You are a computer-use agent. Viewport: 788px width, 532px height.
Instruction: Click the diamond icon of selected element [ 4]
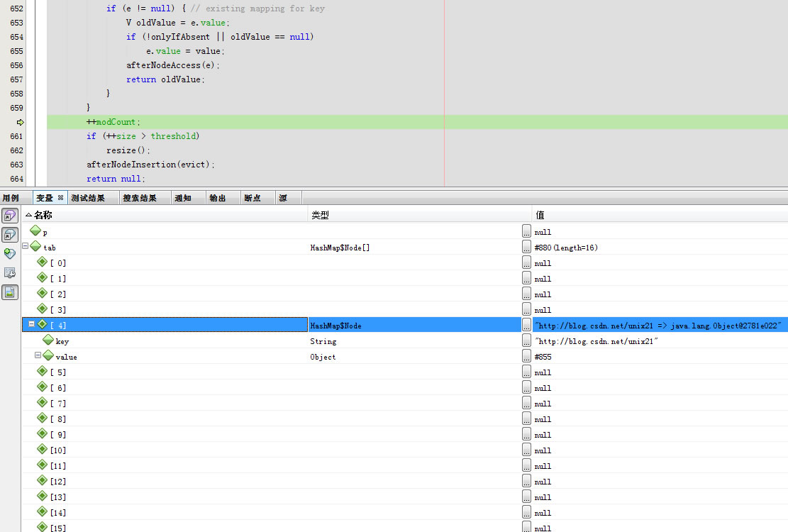pos(43,324)
